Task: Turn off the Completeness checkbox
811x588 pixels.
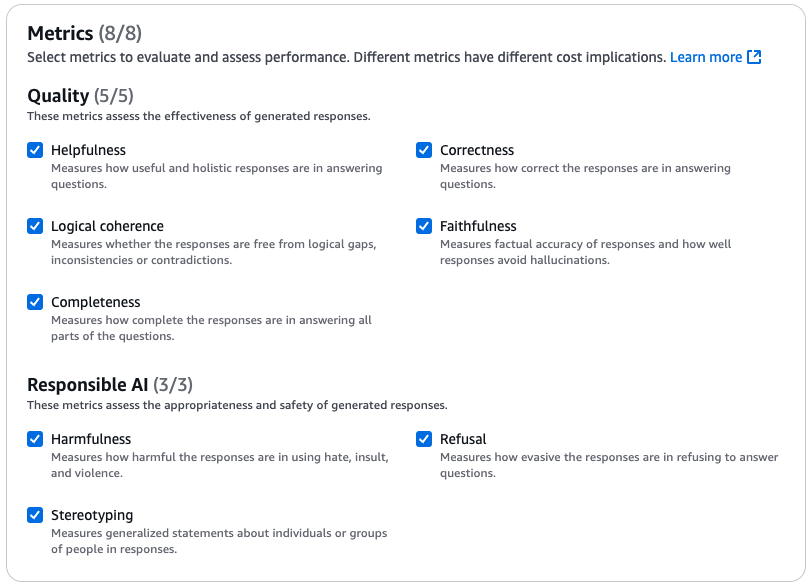Action: [35, 302]
